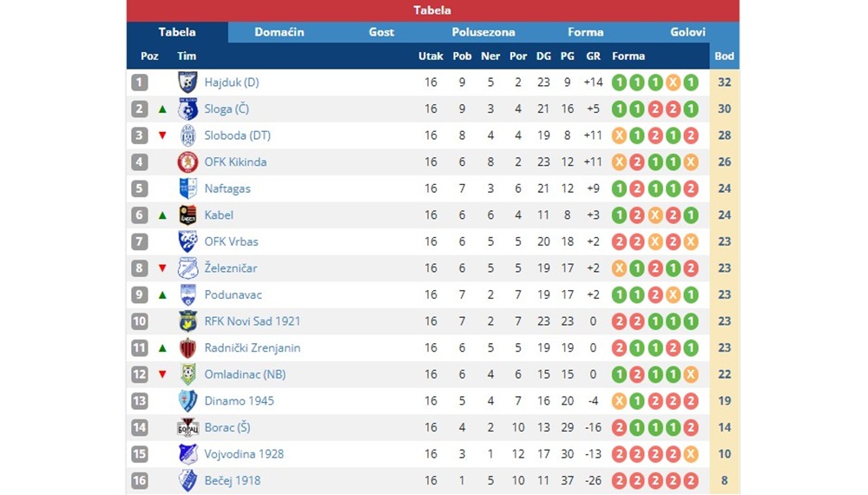This screenshot has width=868, height=495.
Task: Follow the Vojvodina 1928 team link
Action: click(244, 454)
